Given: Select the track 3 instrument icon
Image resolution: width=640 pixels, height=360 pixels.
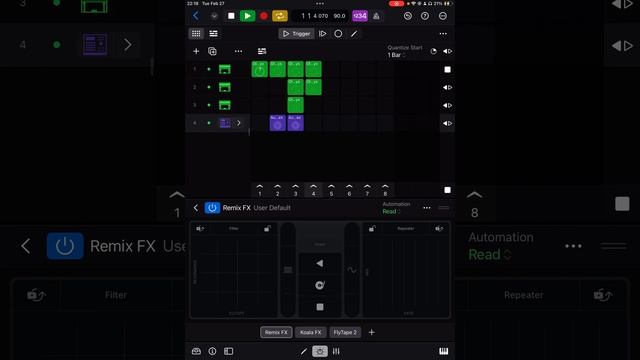Looking at the screenshot, I should [224, 105].
